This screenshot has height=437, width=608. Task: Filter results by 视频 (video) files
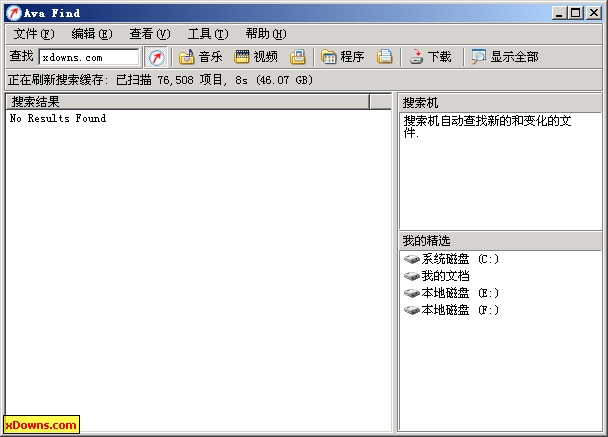point(256,57)
